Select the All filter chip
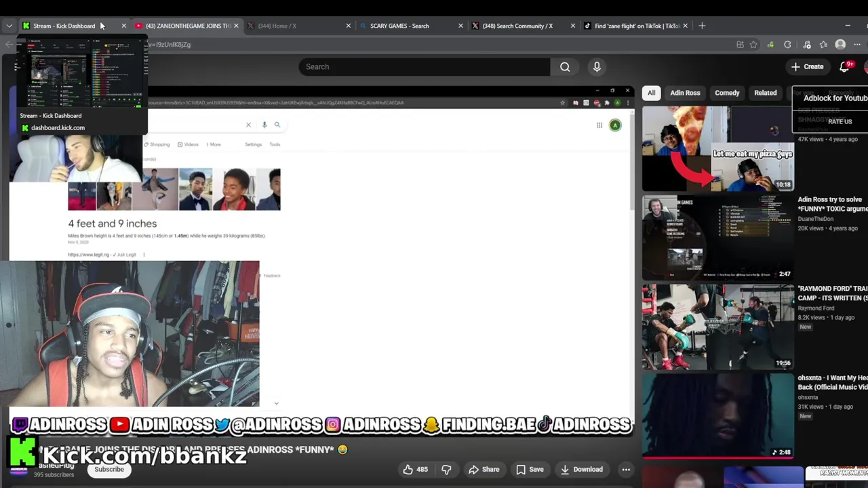 coord(651,93)
